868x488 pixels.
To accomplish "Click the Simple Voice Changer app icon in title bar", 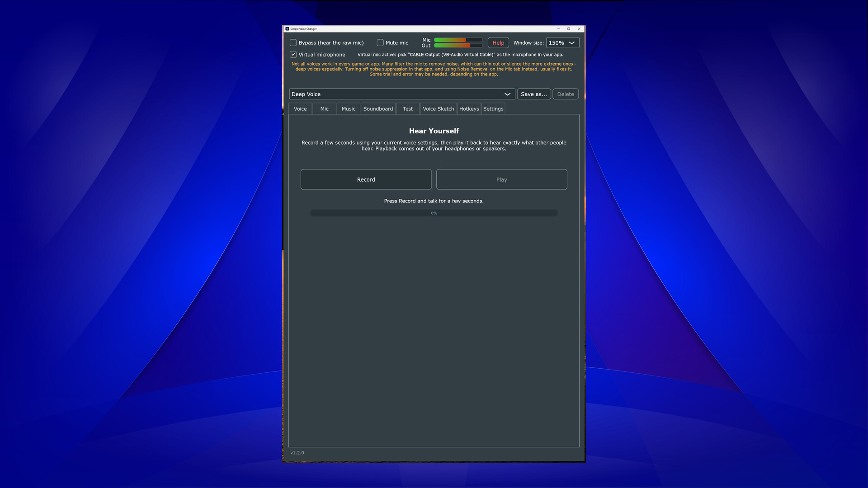I will [x=287, y=29].
